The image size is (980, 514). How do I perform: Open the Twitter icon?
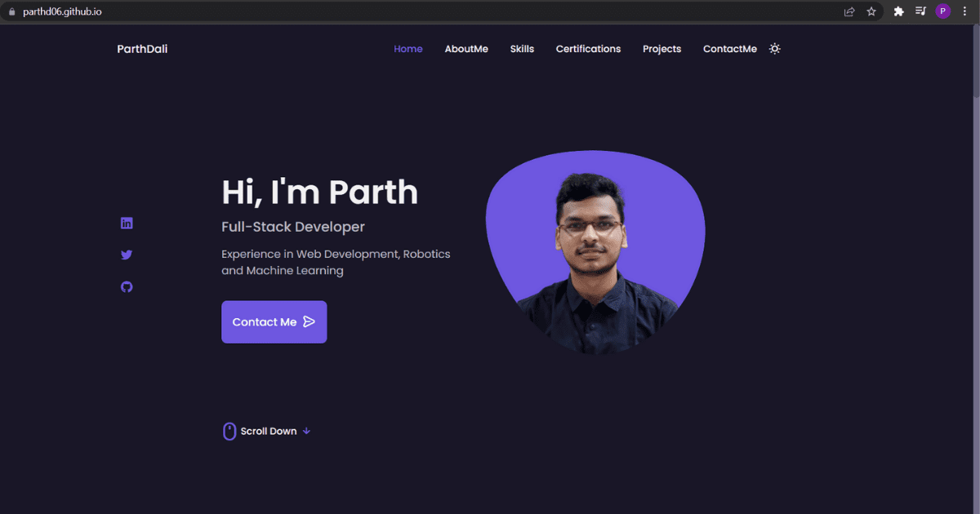click(x=127, y=255)
